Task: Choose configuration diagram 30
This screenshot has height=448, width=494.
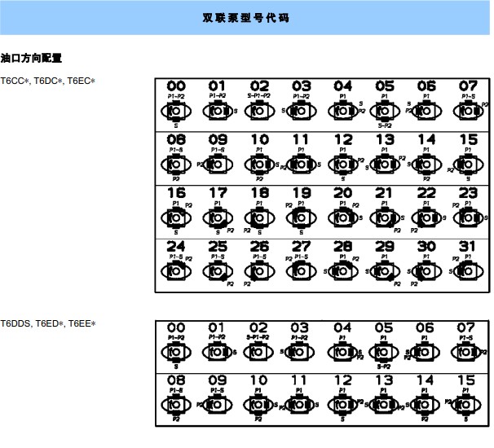Action: coord(426,270)
